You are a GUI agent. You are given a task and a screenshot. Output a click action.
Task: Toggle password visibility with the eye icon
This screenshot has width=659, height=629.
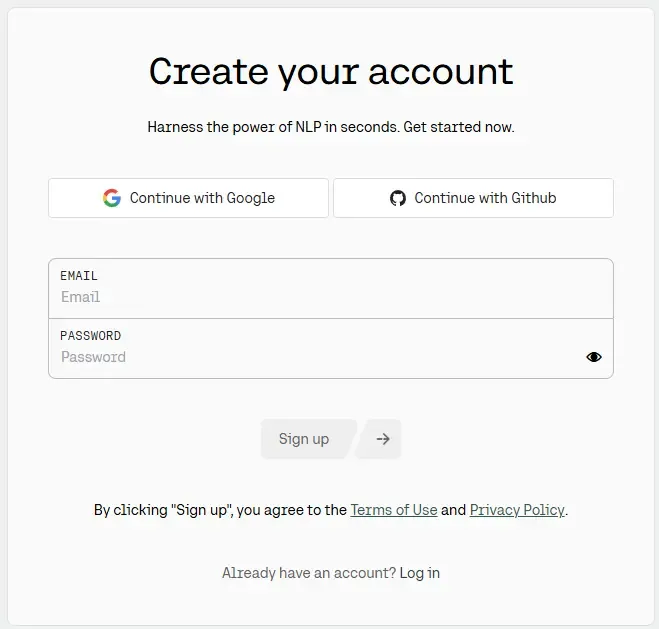click(x=594, y=357)
